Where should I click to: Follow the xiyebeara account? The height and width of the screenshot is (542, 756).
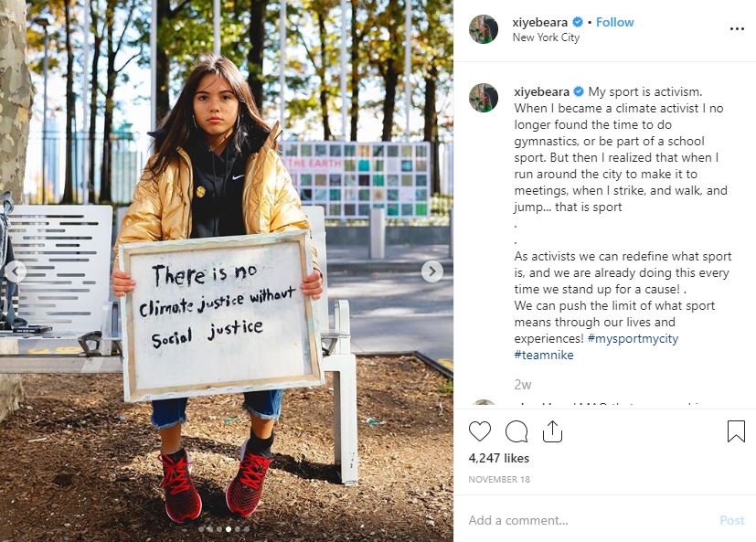coord(614,22)
